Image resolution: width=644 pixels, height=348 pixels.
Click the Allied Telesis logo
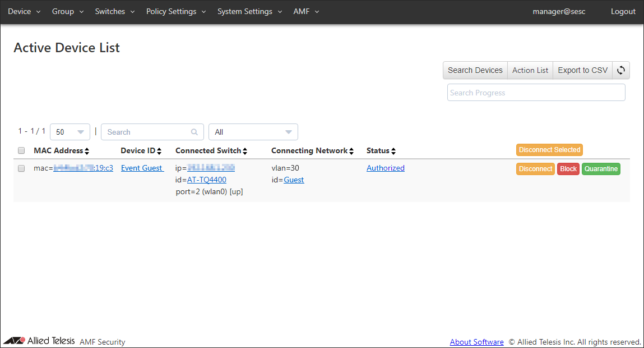point(39,341)
